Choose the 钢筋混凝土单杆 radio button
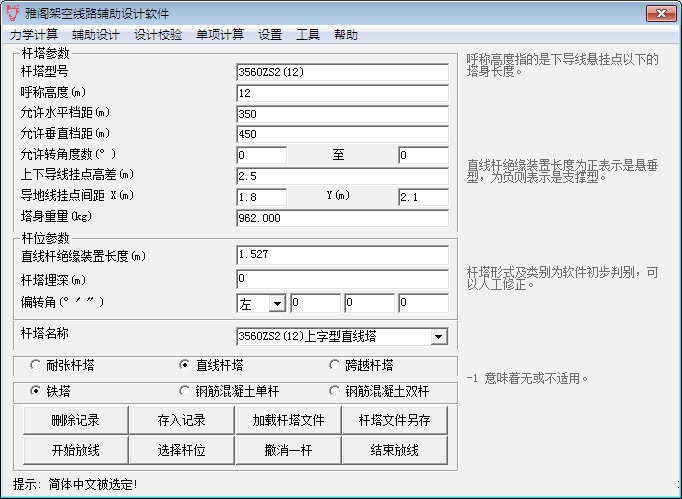Image resolution: width=682 pixels, height=499 pixels. tap(184, 391)
